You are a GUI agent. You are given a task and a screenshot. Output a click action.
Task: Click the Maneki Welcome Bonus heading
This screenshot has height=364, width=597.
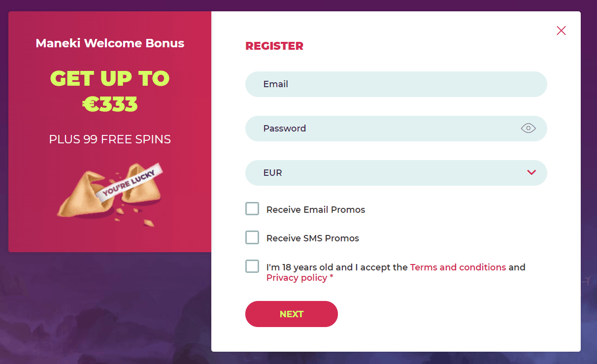pos(110,43)
